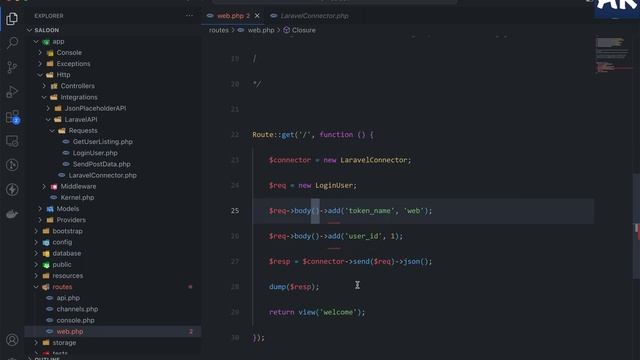Click line number 25 in gutter

235,211
